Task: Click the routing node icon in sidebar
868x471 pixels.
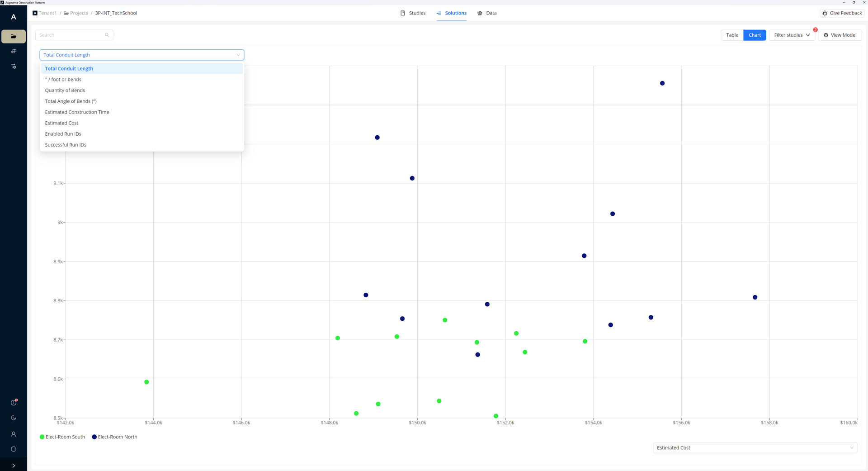Action: click(14, 67)
